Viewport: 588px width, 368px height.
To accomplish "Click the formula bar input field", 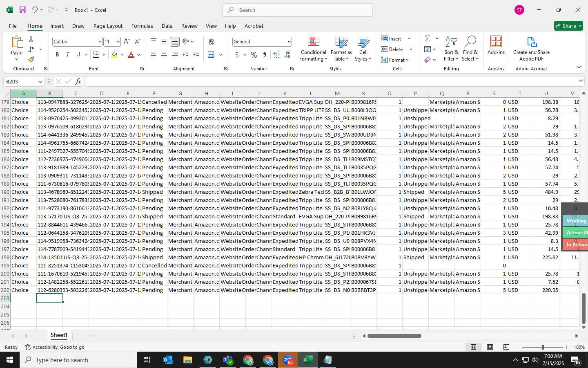I will click(x=331, y=81).
